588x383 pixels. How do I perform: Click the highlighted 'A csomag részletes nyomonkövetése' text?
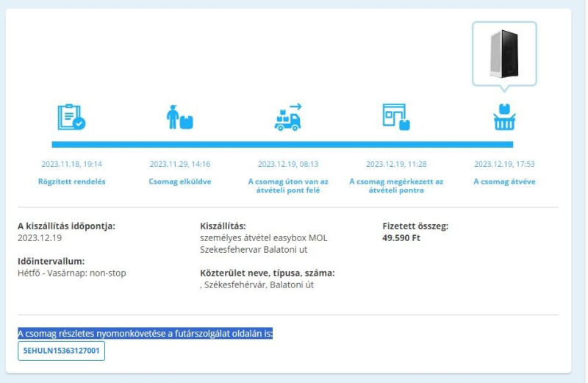pyautogui.click(x=145, y=334)
